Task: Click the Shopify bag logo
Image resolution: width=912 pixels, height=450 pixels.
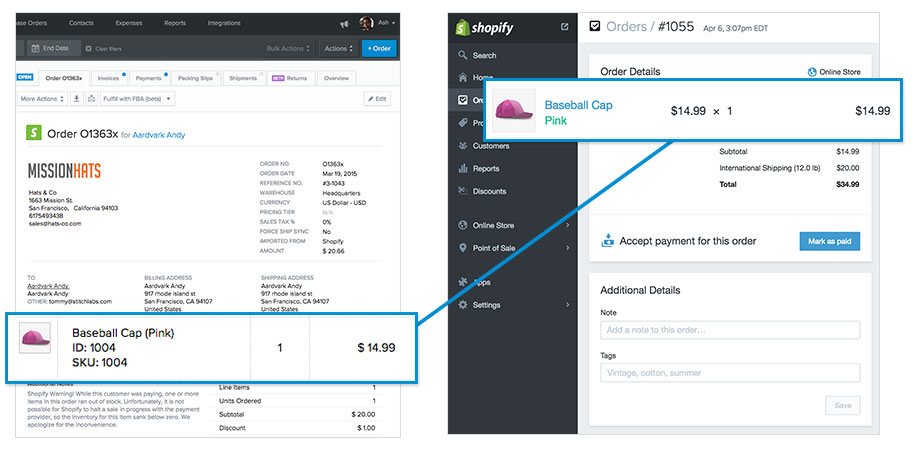Action: 462,28
